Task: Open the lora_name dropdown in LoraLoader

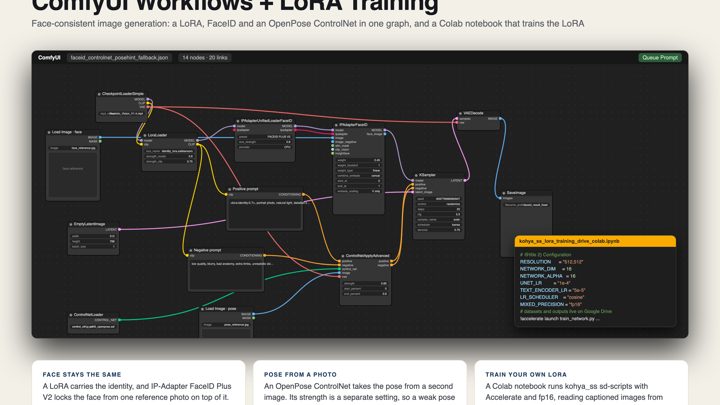Action: tap(169, 151)
